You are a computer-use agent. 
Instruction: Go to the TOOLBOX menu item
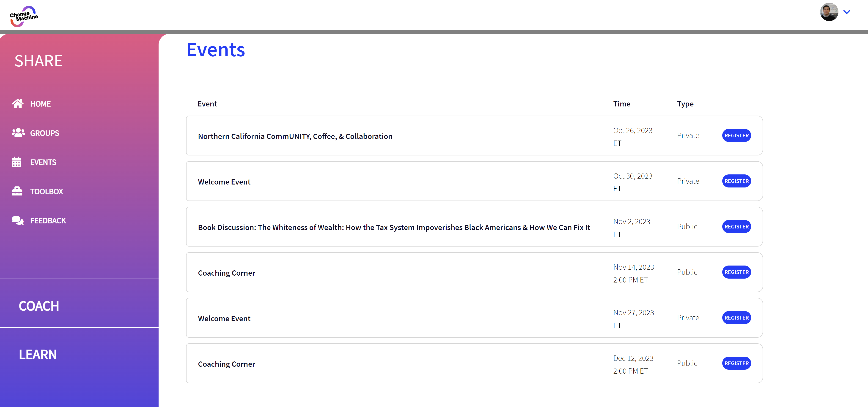47,192
